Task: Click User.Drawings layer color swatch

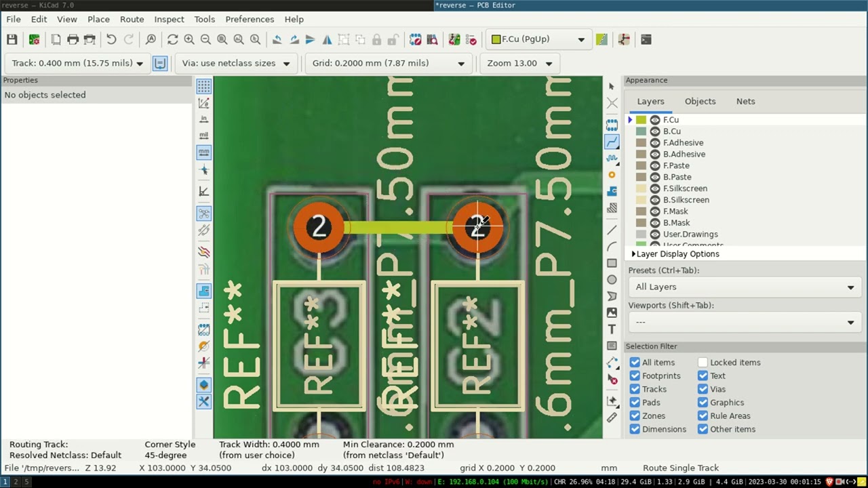Action: tap(641, 234)
